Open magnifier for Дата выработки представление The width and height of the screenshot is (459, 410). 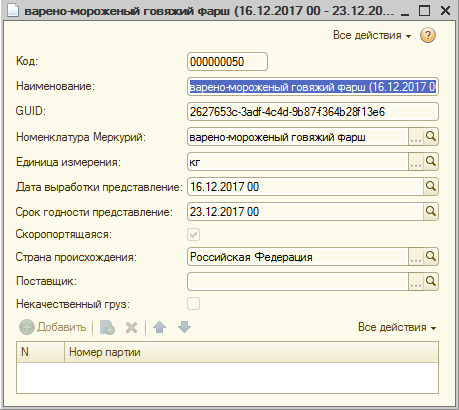coord(431,187)
